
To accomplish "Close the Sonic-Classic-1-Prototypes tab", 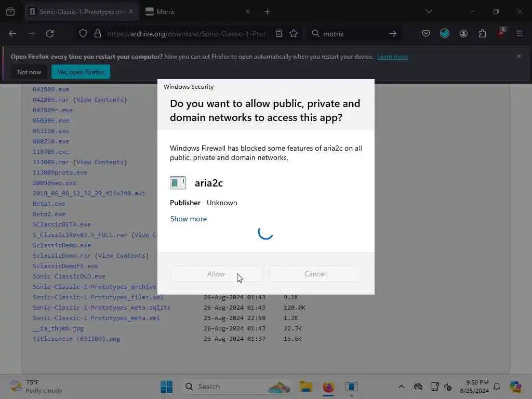I will (x=130, y=11).
